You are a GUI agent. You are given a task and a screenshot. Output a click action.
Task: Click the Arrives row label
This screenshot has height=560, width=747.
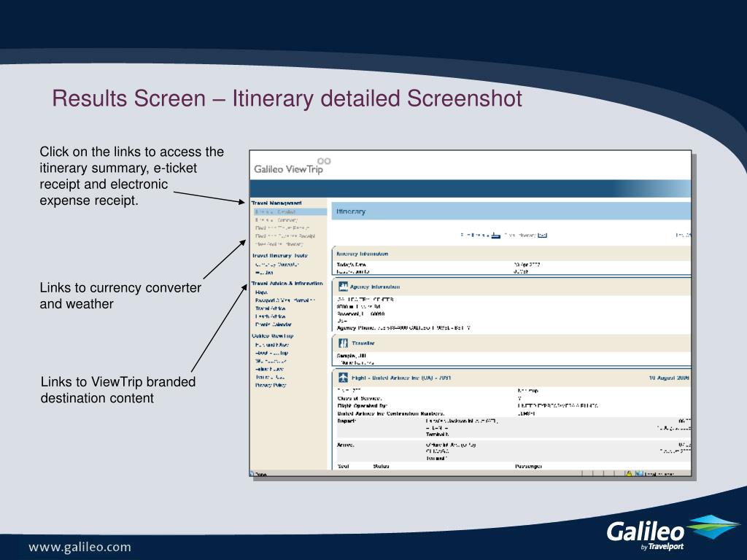click(x=345, y=445)
